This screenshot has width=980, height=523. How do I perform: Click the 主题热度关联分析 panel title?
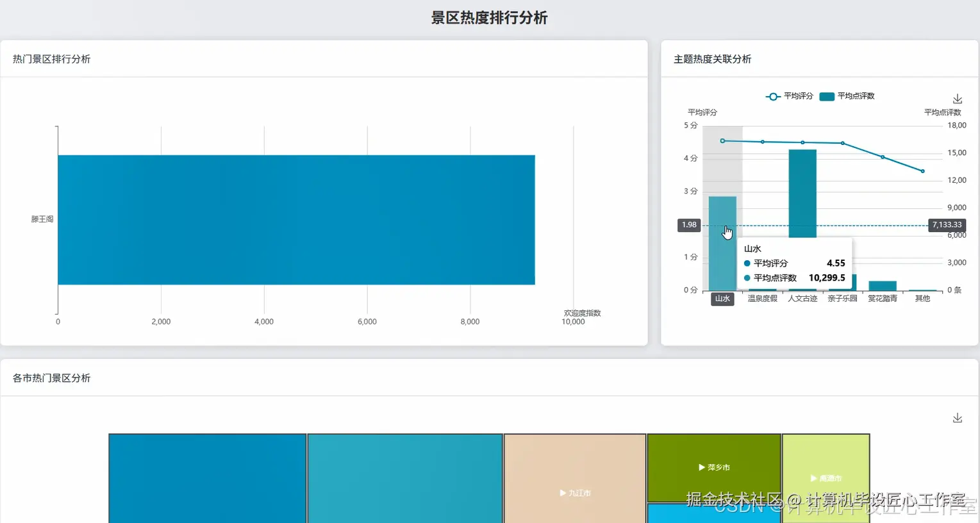[x=713, y=59]
